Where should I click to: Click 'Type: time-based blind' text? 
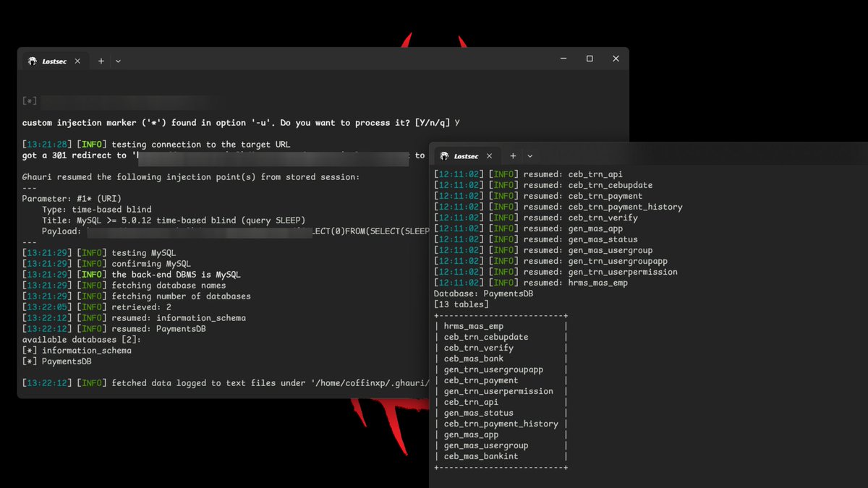[97, 210]
